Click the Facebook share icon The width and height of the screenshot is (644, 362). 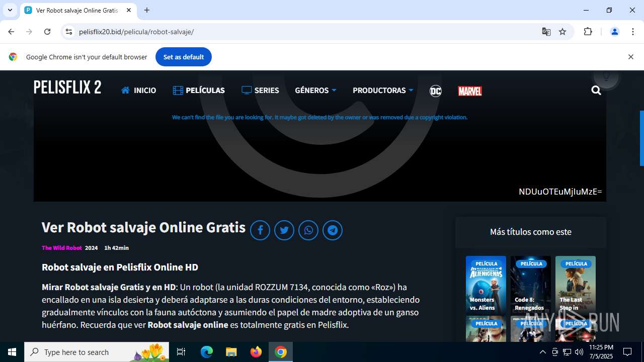click(260, 230)
